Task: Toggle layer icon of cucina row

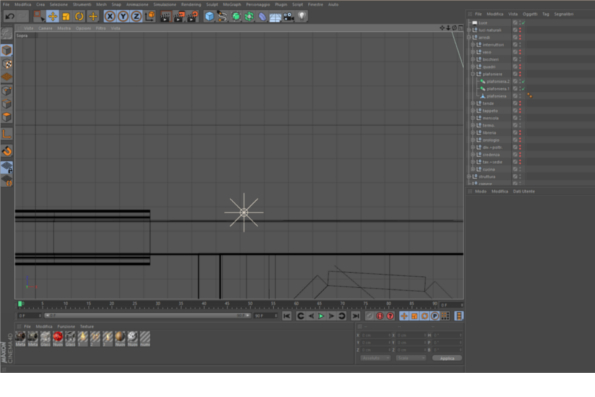Action: [x=515, y=169]
